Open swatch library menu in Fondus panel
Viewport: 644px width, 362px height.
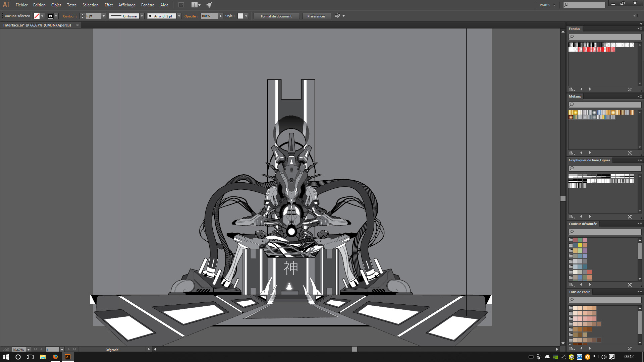pos(572,89)
